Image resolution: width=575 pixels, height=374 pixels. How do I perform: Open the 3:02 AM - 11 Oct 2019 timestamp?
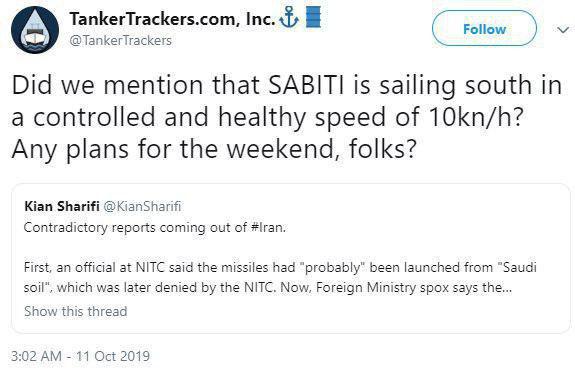coord(81,356)
